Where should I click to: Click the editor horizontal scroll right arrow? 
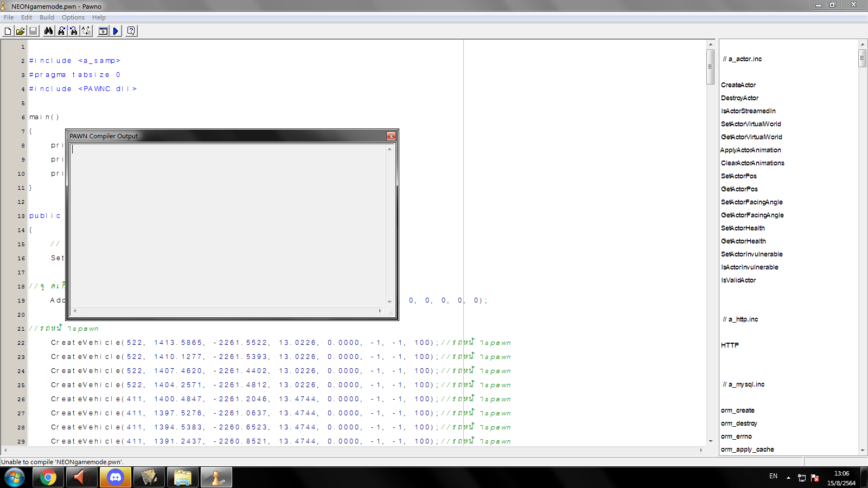(x=701, y=450)
